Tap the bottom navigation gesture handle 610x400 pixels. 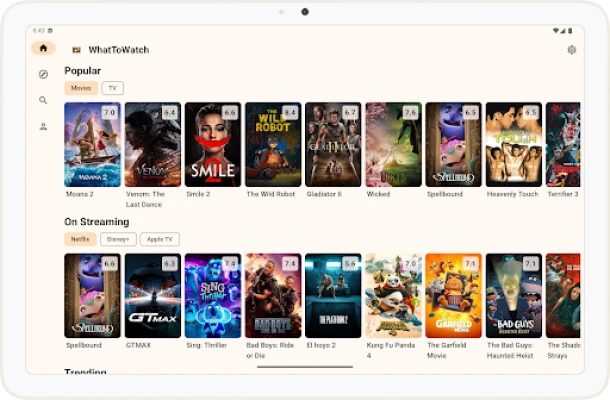click(305, 367)
